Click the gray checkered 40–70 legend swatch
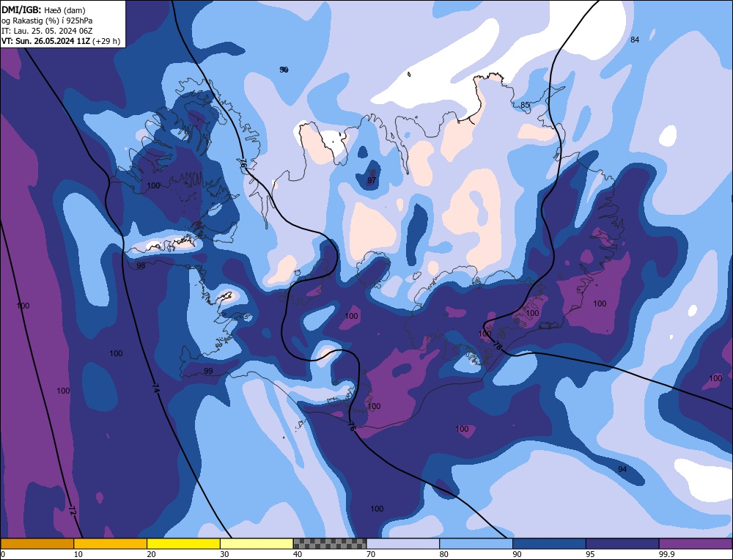Screen dimensions: 733x560 [x=330, y=544]
